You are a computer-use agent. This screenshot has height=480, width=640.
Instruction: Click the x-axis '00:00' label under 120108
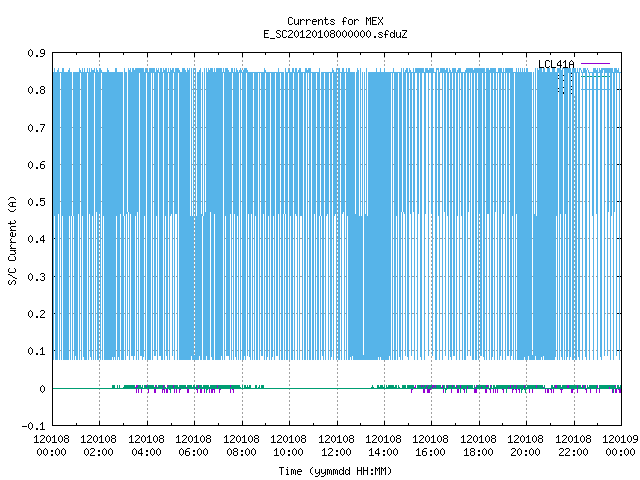(x=51, y=452)
